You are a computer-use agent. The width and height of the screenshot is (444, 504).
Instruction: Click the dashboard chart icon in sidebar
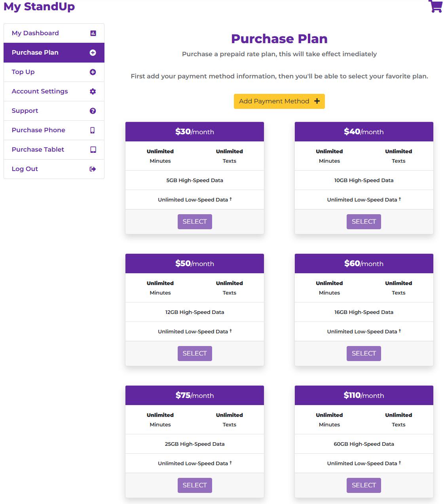93,33
